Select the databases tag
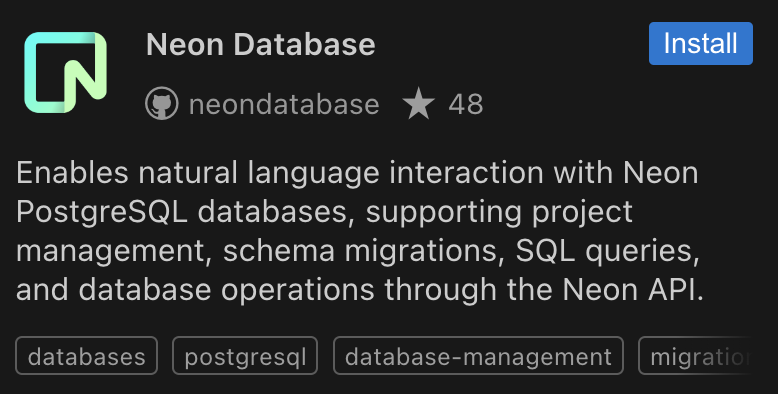This screenshot has height=394, width=778. pyautogui.click(x=86, y=356)
